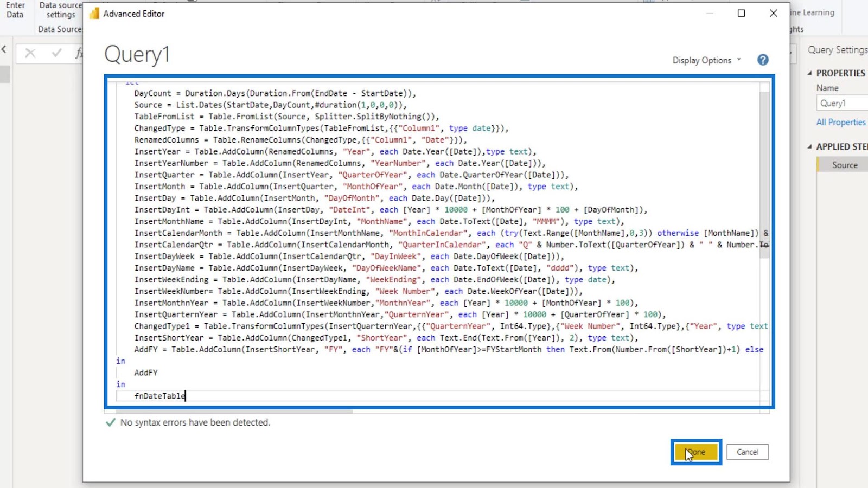Click the 'fnDateTable' text in editor
868x488 pixels.
[160, 396]
